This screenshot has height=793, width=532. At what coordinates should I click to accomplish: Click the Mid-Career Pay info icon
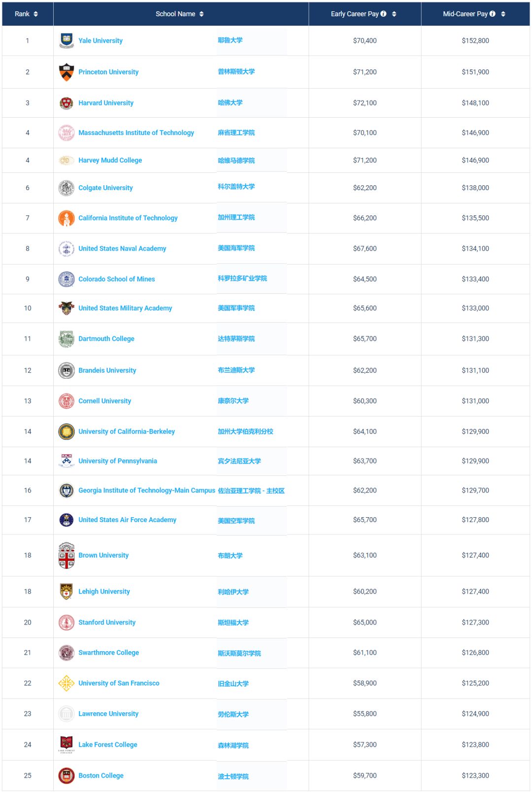pos(493,14)
